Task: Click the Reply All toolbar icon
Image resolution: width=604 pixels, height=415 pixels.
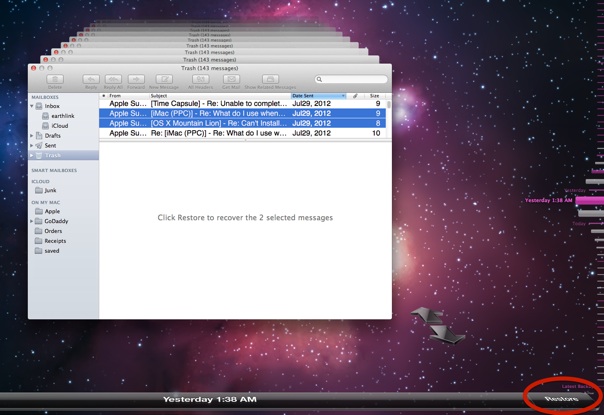Action: point(113,79)
